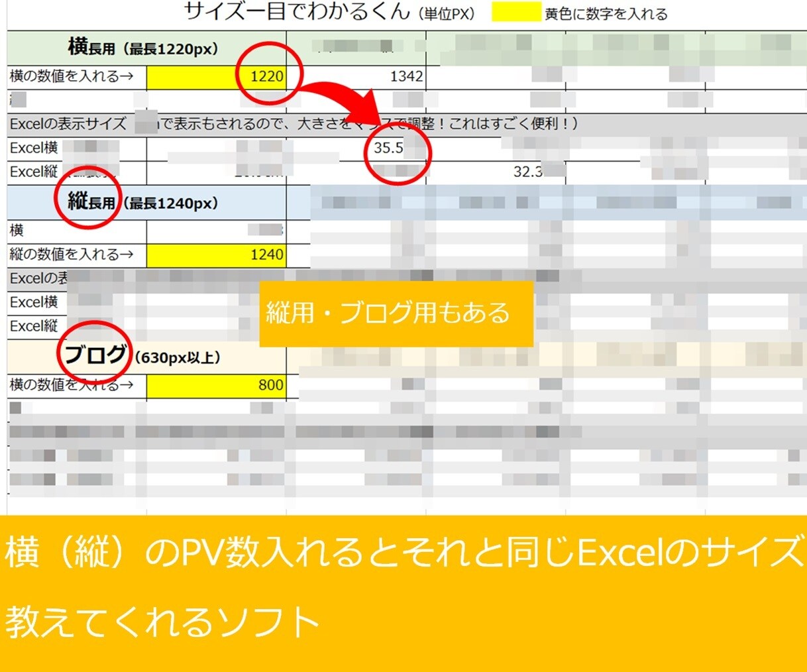
Task: Click the cell showing 35.5
Action: point(356,148)
